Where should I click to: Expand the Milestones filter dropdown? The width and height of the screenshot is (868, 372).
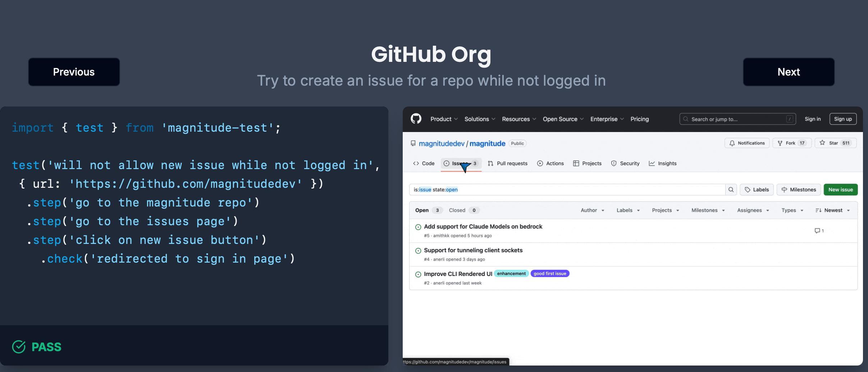click(x=708, y=210)
